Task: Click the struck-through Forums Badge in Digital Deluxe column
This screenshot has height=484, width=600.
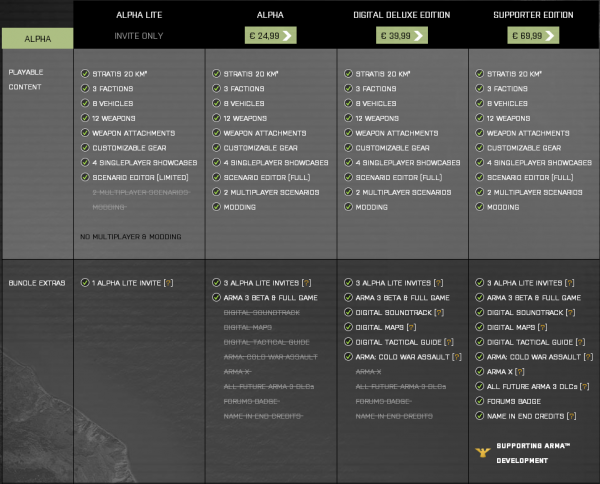Action: (383, 401)
